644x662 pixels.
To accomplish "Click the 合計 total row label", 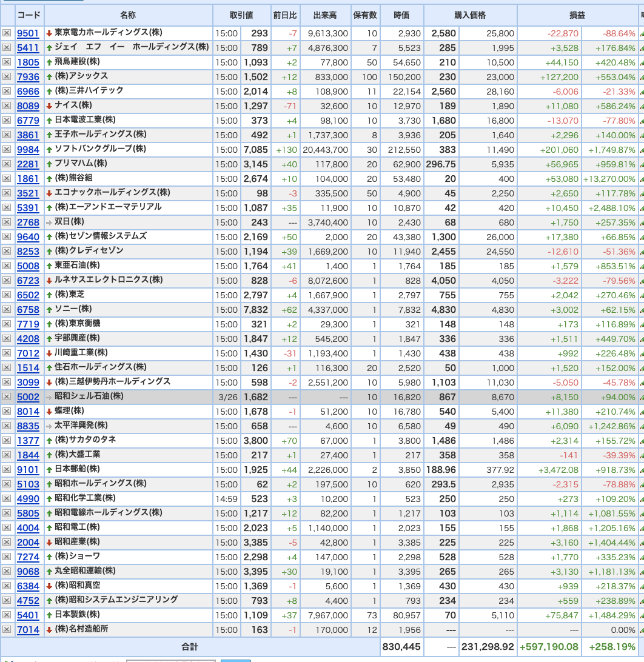I will click(190, 647).
